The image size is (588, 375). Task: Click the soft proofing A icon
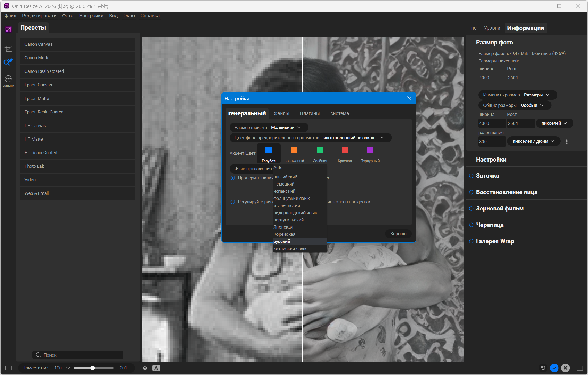156,368
